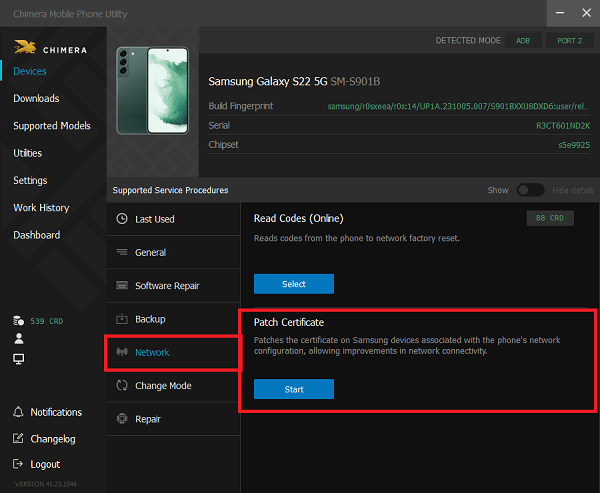Select the Last Used procedures tab
Screen dimensions: 600x493
tap(173, 219)
